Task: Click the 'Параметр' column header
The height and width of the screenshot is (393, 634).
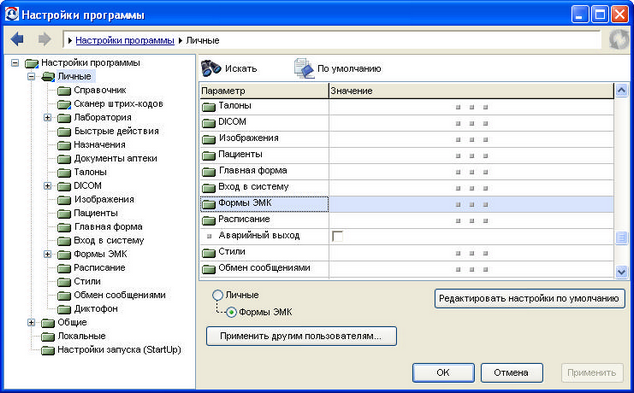Action: 264,91
